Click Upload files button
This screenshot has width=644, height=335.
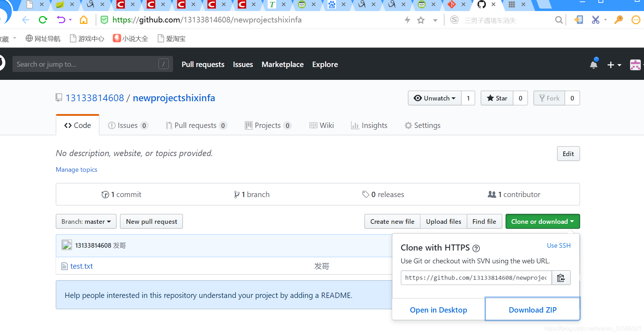pyautogui.click(x=443, y=221)
